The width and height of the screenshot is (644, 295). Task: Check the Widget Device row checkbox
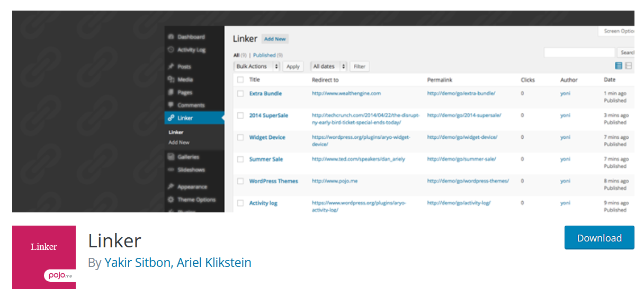240,138
